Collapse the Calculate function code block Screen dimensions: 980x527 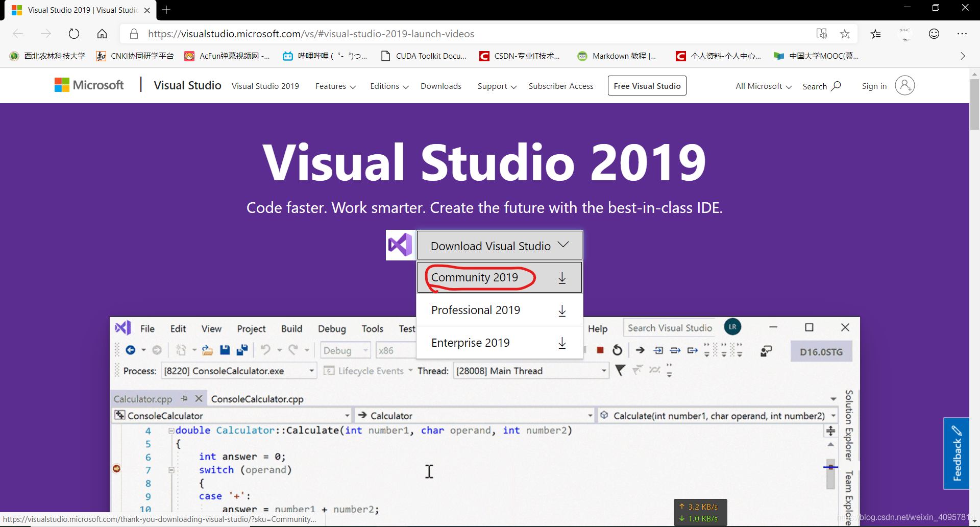[x=171, y=430]
